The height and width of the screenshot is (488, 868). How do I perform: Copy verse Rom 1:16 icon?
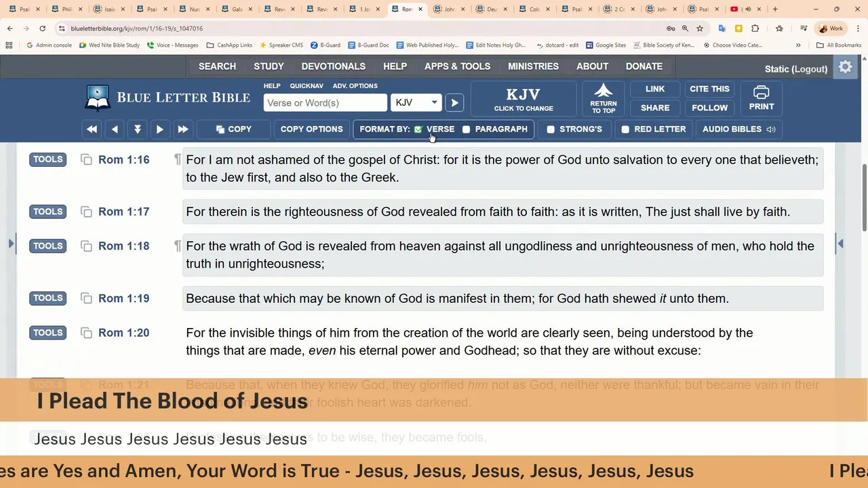tap(86, 160)
